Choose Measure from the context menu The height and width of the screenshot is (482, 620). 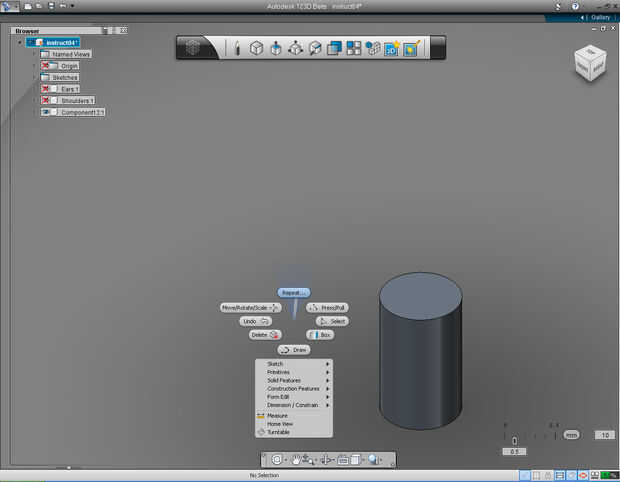point(294,416)
